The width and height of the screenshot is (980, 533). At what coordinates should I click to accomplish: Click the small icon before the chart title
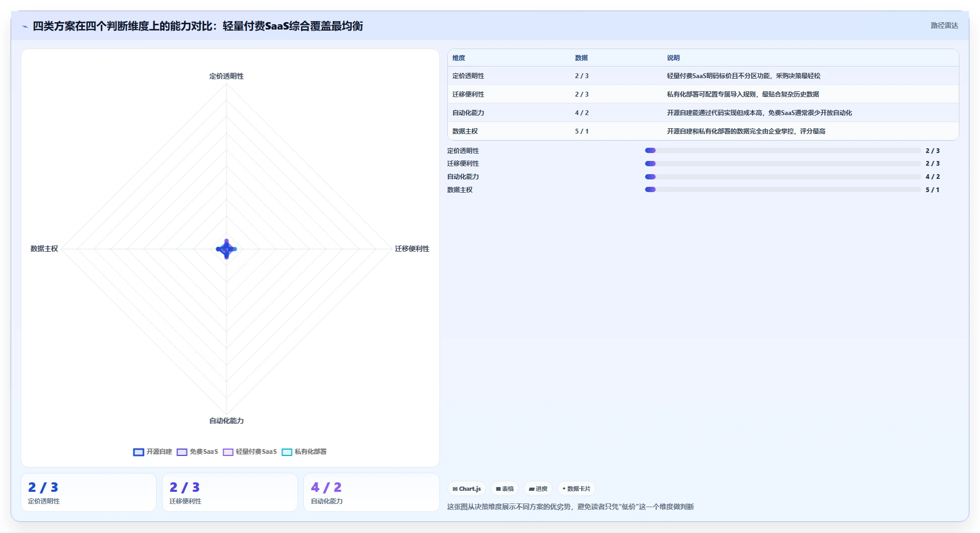coord(25,26)
